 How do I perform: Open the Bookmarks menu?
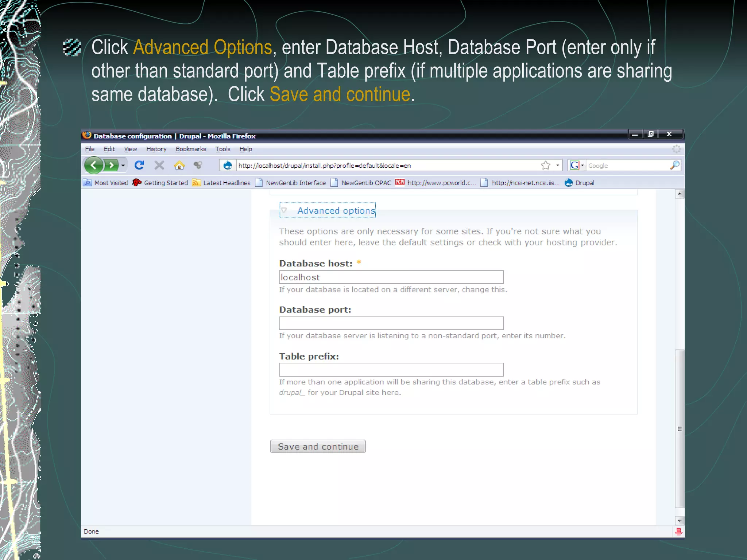(x=191, y=149)
